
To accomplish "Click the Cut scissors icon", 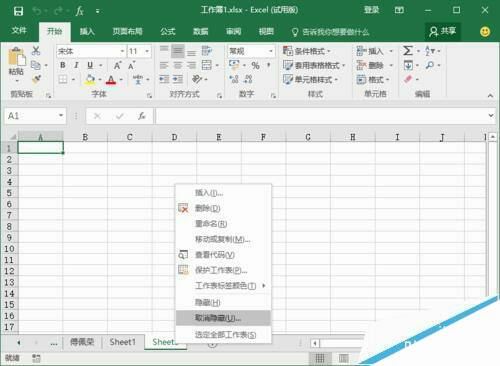I will pyautogui.click(x=36, y=51).
